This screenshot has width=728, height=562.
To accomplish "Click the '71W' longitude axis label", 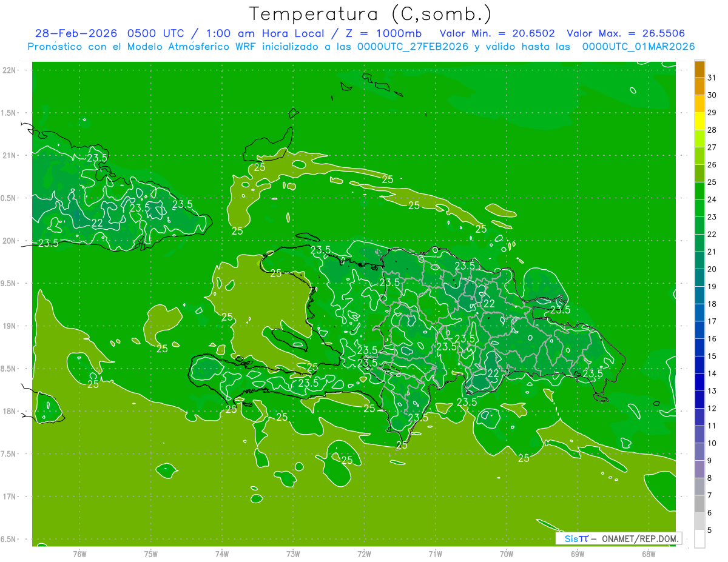I will (x=435, y=554).
